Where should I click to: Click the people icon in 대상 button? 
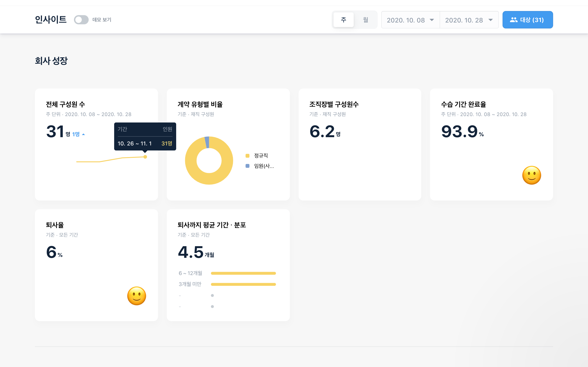(513, 20)
